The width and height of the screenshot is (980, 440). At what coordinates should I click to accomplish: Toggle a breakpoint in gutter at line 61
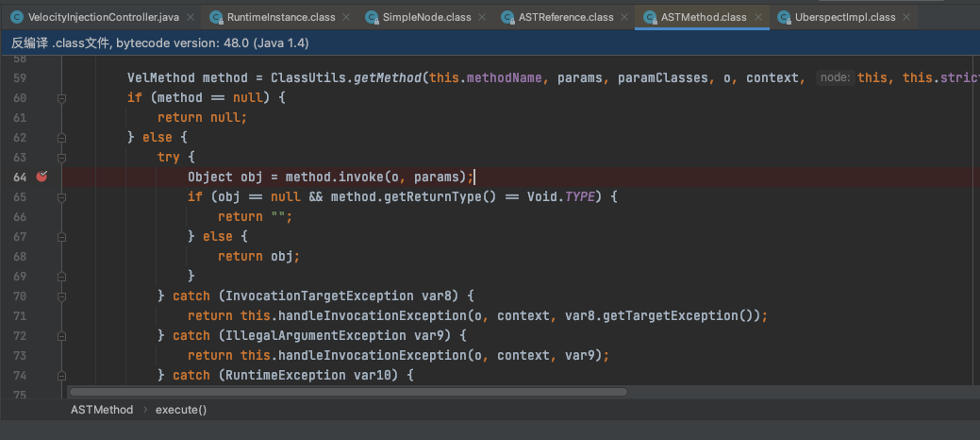[x=42, y=117]
